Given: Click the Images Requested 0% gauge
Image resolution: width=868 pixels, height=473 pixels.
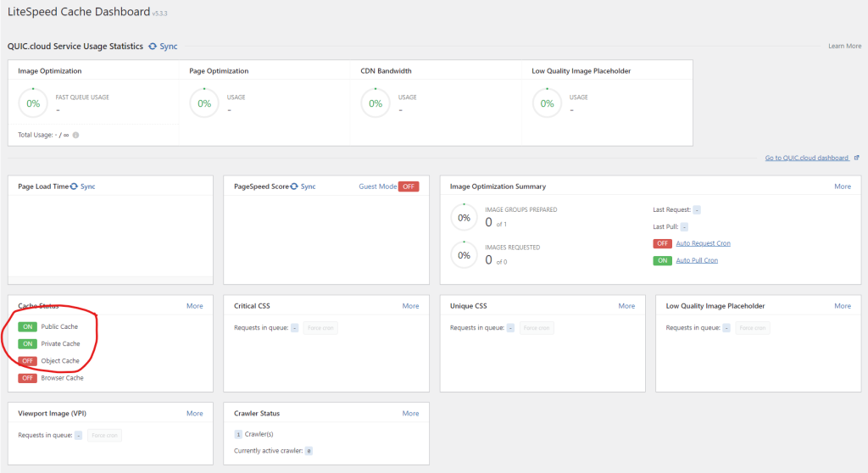Looking at the screenshot, I should click(x=464, y=255).
